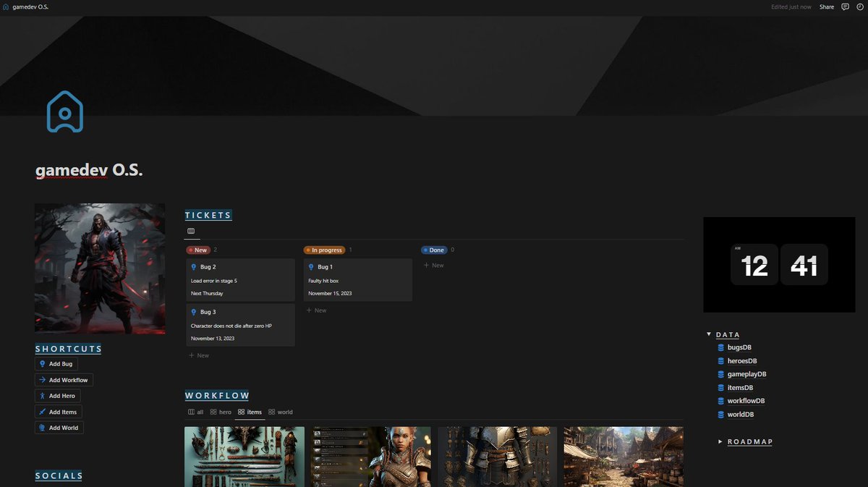Open the bugsDB database link
This screenshot has height=487, width=868.
[x=739, y=347]
